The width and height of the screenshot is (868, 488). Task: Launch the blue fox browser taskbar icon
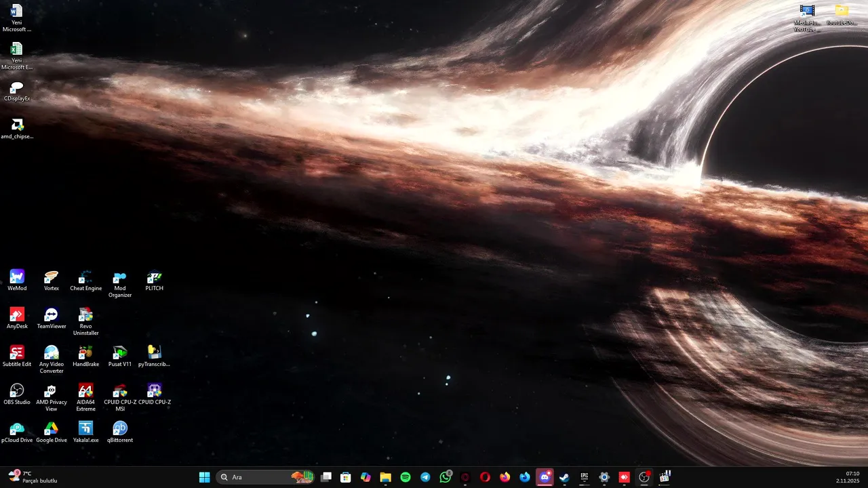point(525,477)
